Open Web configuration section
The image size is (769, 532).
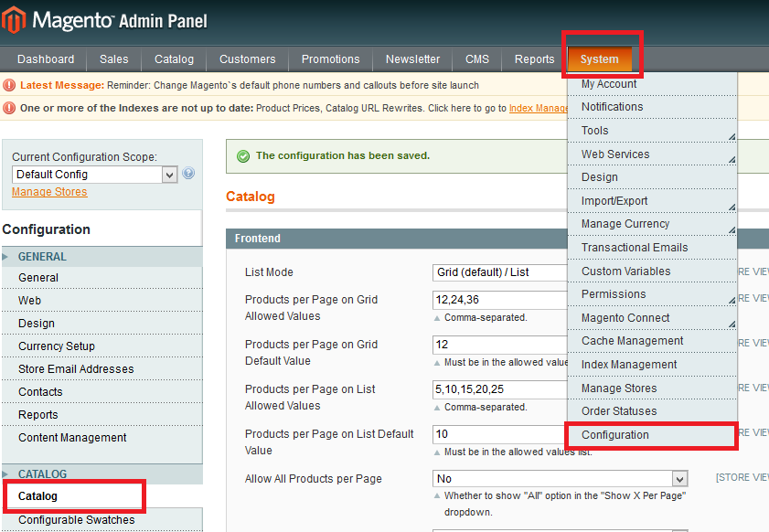point(102,300)
